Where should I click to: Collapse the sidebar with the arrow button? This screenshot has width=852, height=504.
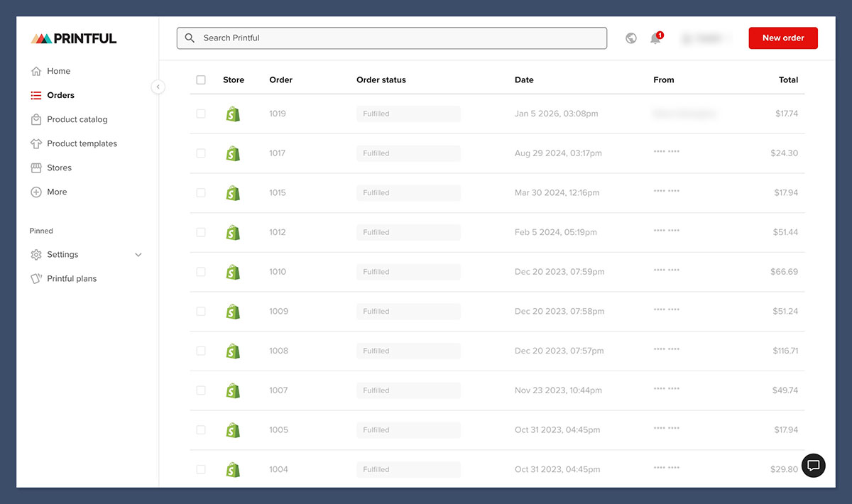pyautogui.click(x=158, y=87)
